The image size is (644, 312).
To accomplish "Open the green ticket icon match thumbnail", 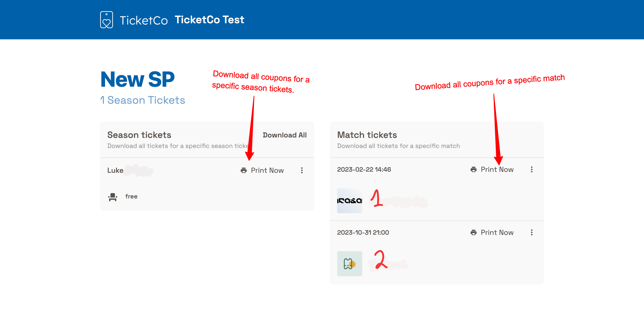I will coord(350,264).
